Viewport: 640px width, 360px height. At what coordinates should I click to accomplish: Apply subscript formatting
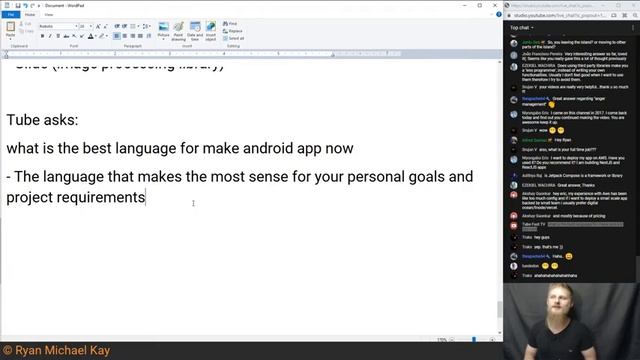[x=74, y=36]
